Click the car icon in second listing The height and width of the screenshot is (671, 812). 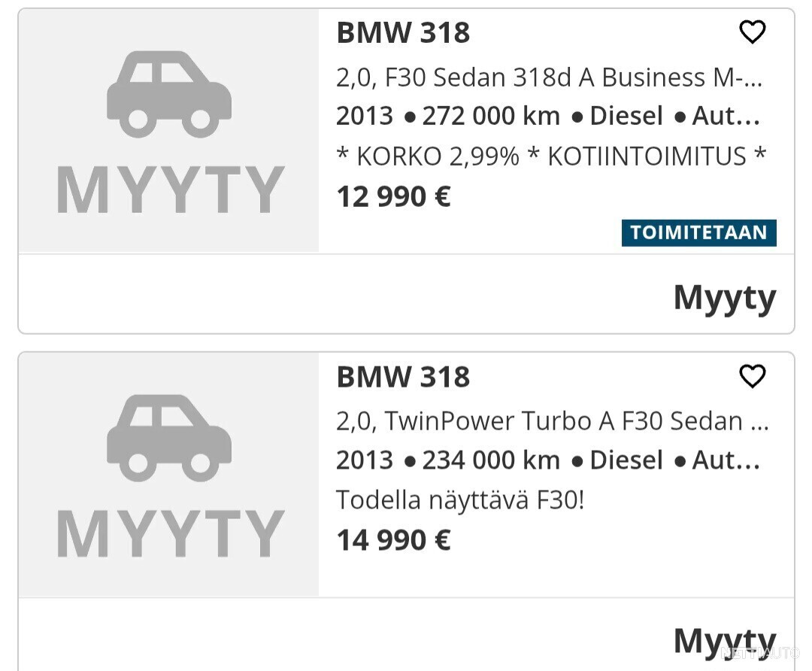pyautogui.click(x=169, y=439)
